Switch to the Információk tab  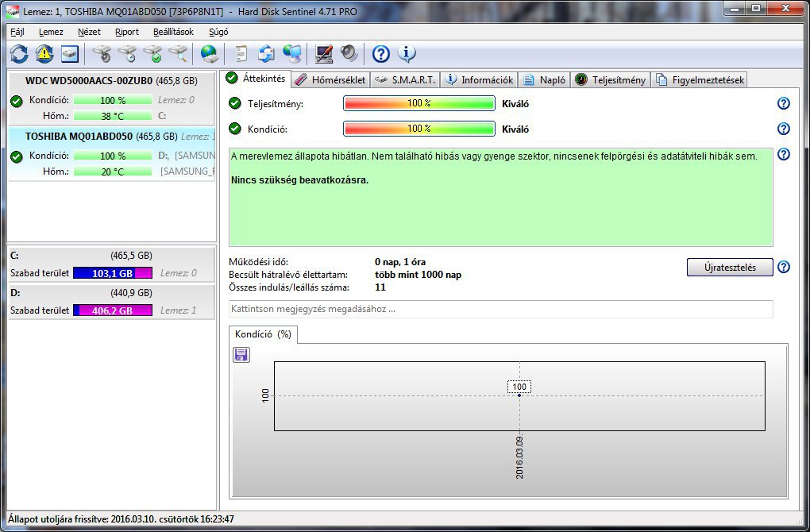(480, 80)
